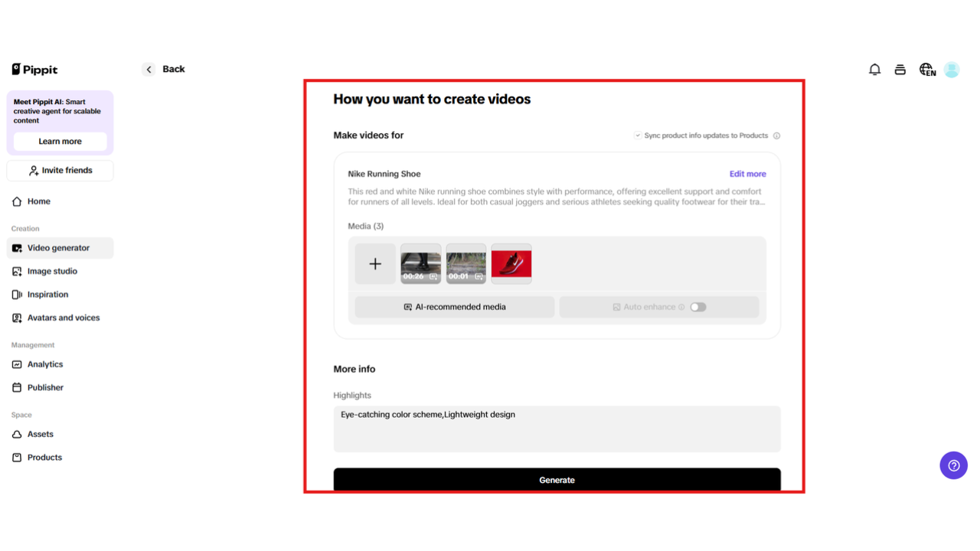The height and width of the screenshot is (551, 980).
Task: Click the Media (3) label
Action: click(x=366, y=227)
